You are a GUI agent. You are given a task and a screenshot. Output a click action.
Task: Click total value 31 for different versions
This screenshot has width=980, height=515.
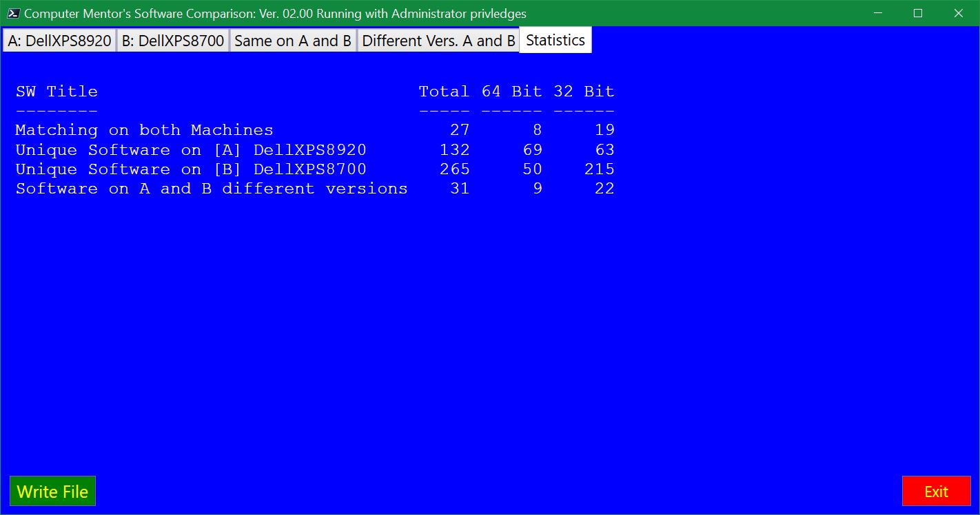click(x=460, y=189)
